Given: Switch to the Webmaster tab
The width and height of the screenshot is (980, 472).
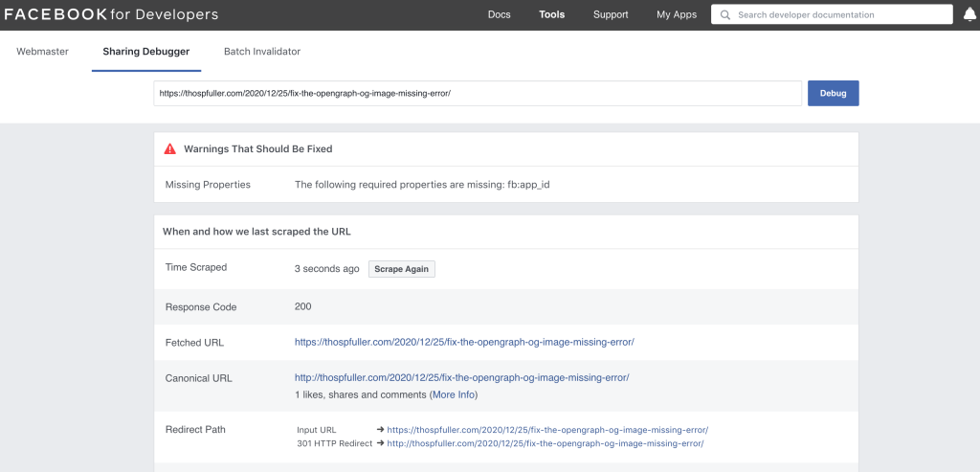Looking at the screenshot, I should [x=42, y=52].
